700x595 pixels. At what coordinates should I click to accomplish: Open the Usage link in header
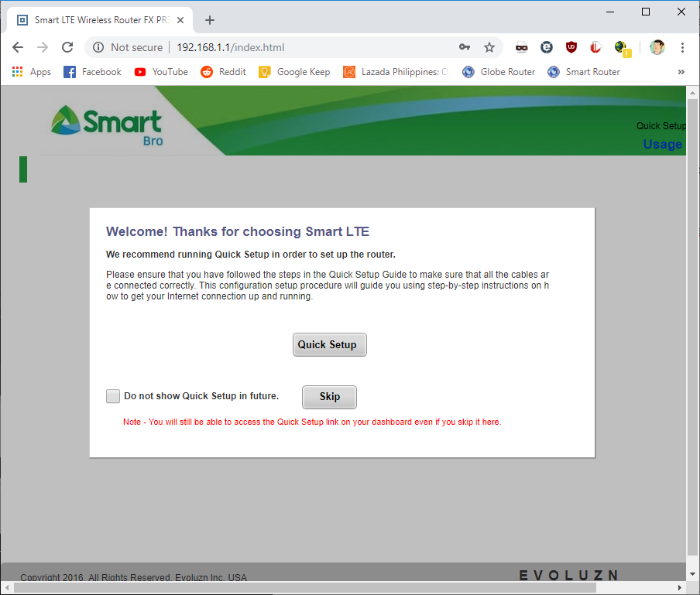pyautogui.click(x=662, y=144)
